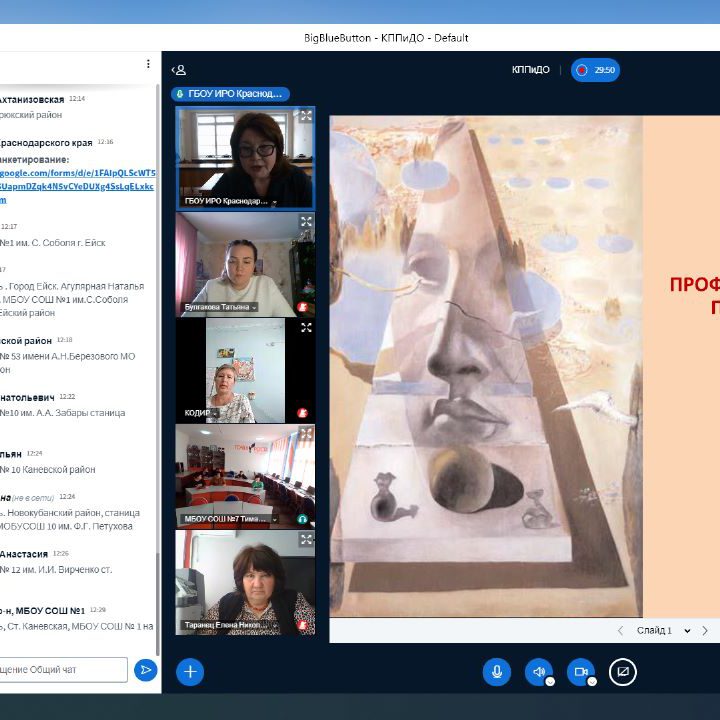Click the speaker audio button
The image size is (720, 720).
(x=538, y=672)
